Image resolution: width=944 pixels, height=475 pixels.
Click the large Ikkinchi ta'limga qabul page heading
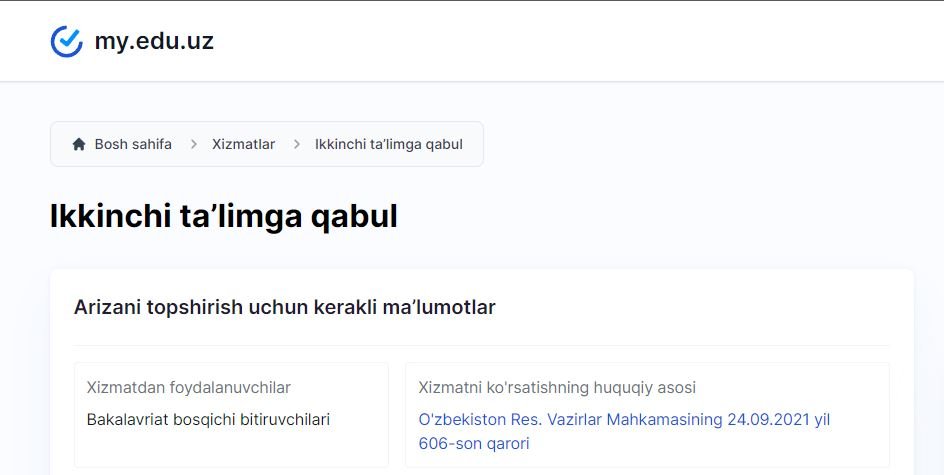pyautogui.click(x=224, y=217)
